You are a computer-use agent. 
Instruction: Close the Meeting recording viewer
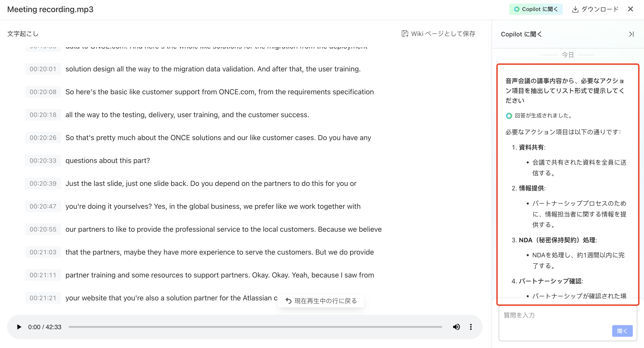click(x=630, y=9)
